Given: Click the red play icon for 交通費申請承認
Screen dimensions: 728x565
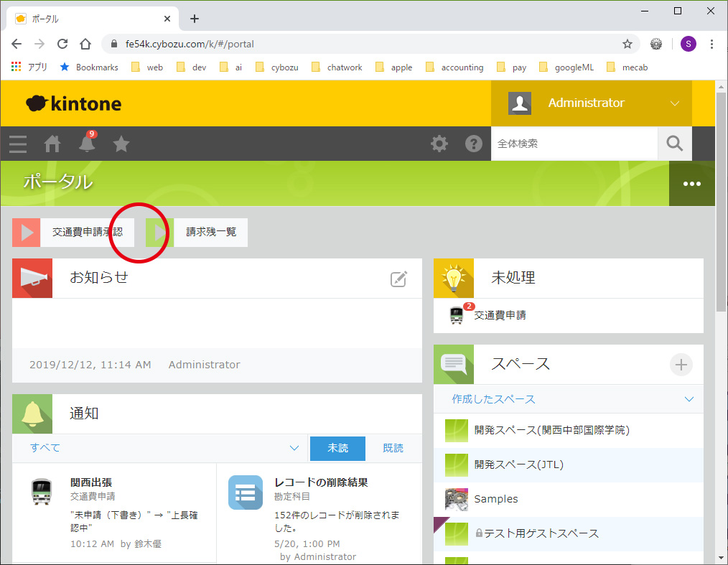Looking at the screenshot, I should point(27,233).
